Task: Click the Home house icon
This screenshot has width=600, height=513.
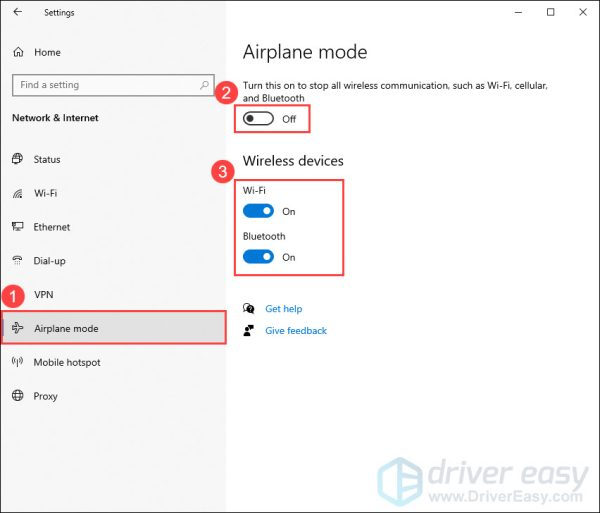Action: [18, 52]
